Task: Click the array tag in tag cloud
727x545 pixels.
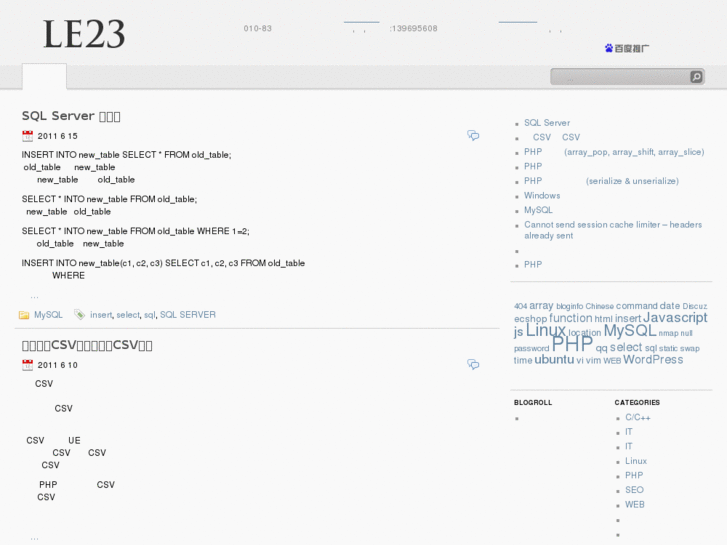Action: 541,306
